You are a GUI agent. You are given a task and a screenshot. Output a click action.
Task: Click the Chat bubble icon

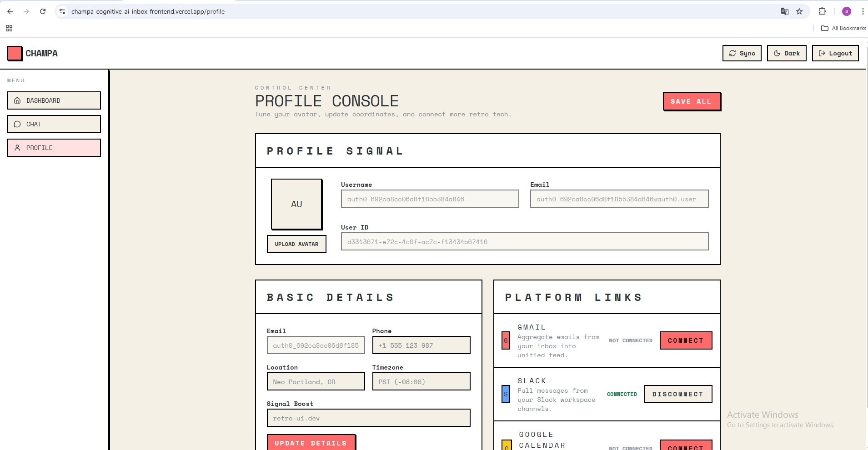click(17, 124)
